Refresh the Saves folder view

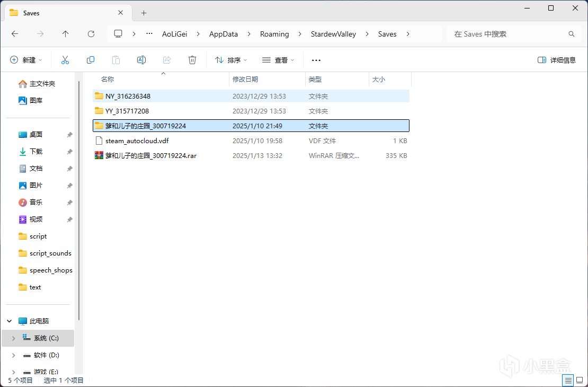pos(91,34)
